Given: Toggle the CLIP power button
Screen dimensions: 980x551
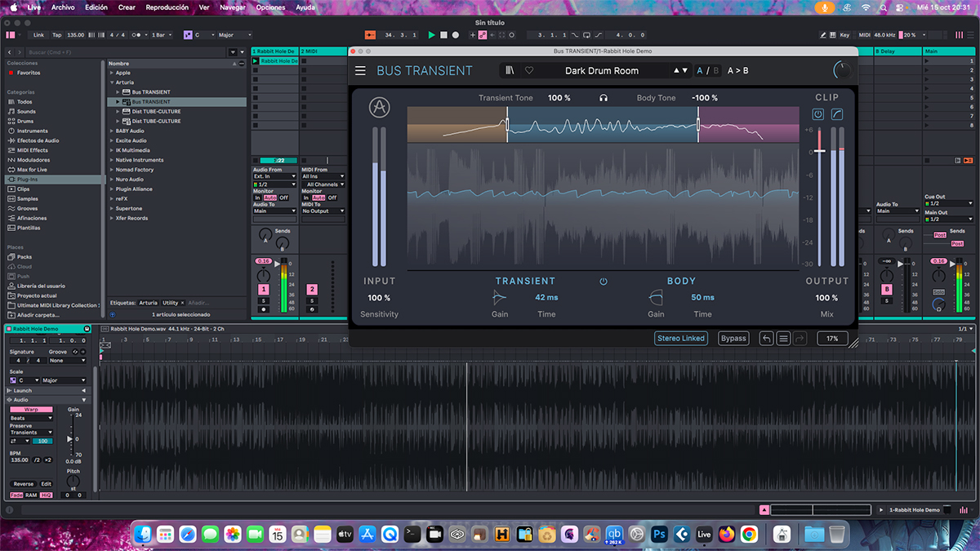Looking at the screenshot, I should (x=818, y=115).
